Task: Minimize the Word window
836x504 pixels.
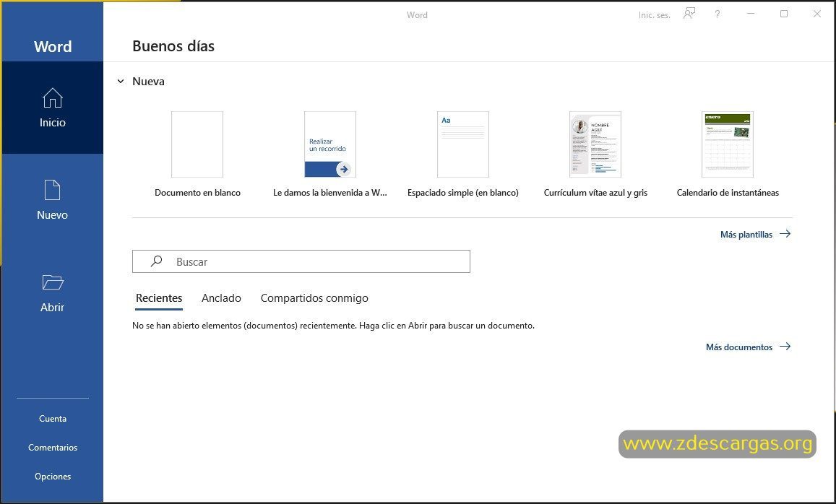Action: (x=751, y=14)
